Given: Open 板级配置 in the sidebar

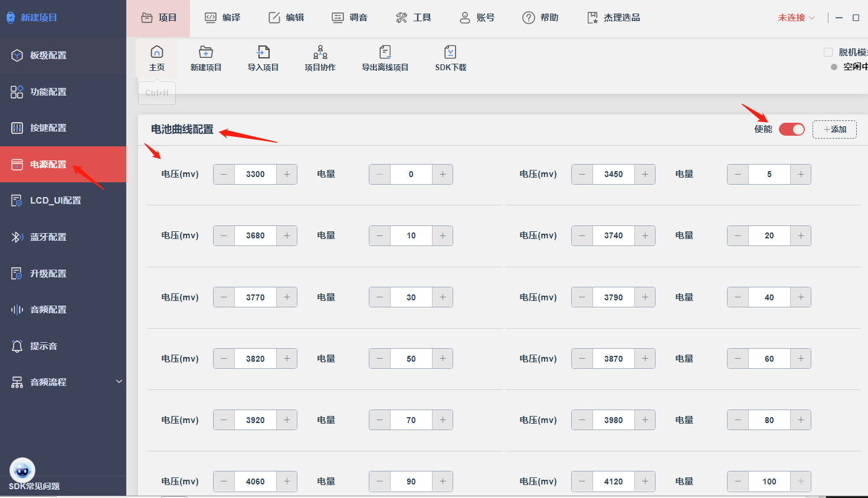Looking at the screenshot, I should (x=63, y=55).
